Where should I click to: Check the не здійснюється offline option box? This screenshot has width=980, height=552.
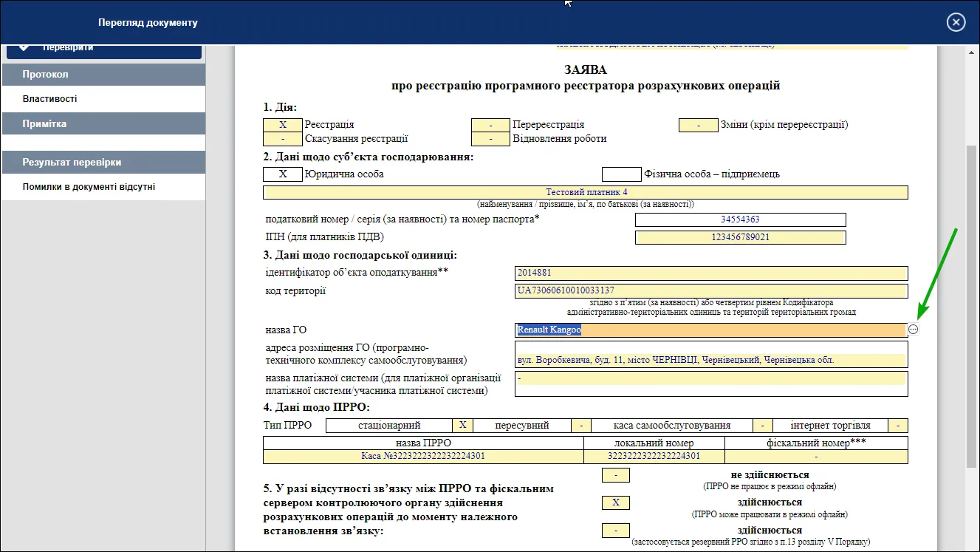click(616, 475)
